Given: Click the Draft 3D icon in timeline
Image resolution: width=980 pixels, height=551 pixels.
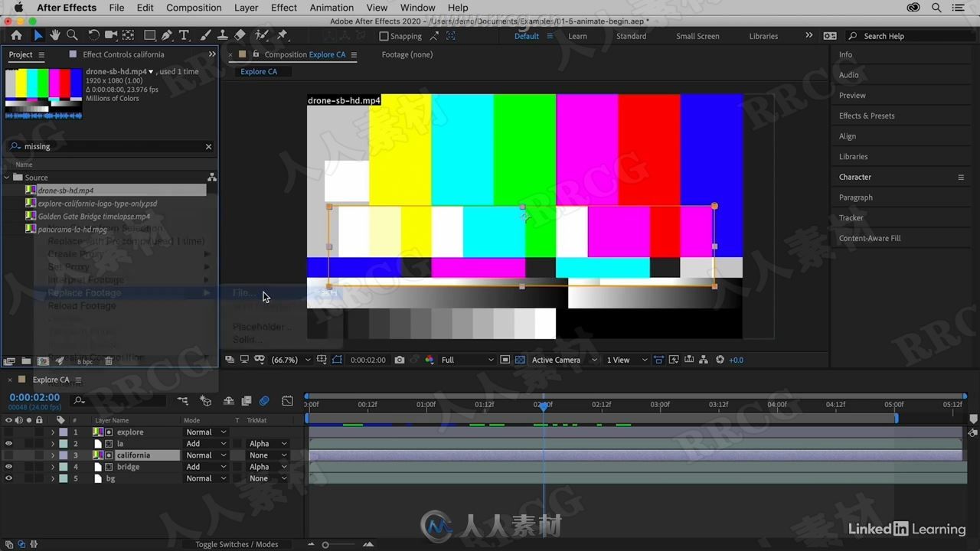Looking at the screenshot, I should tap(205, 401).
